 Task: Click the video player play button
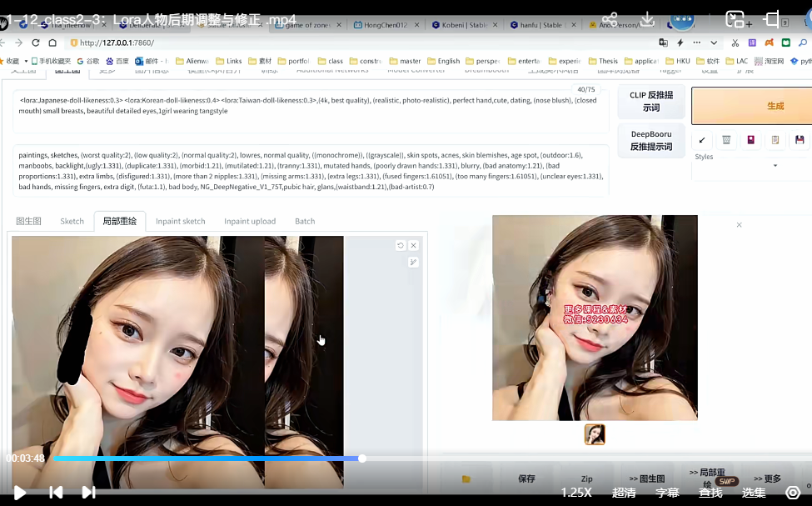(x=19, y=493)
